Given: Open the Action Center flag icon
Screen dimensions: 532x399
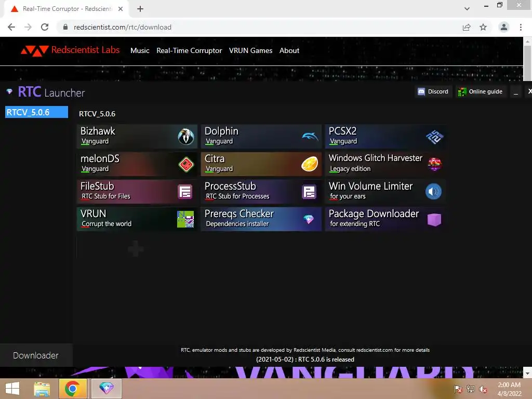Looking at the screenshot, I should point(458,389).
